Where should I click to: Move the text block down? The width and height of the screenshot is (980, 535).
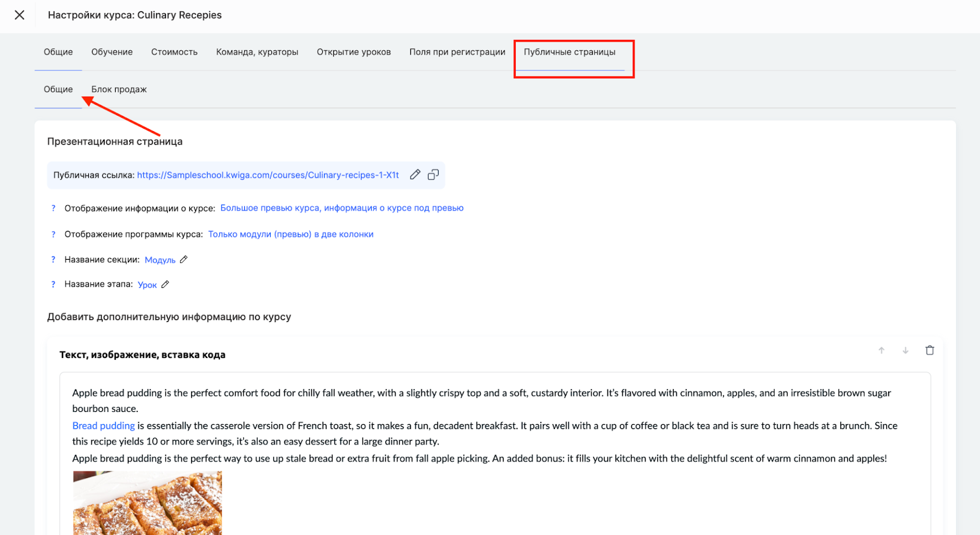pyautogui.click(x=905, y=351)
